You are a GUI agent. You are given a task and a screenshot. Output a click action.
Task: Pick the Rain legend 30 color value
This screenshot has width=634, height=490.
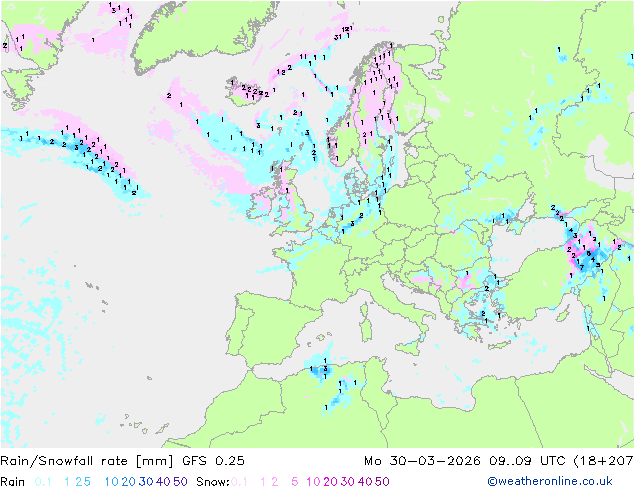(146, 482)
